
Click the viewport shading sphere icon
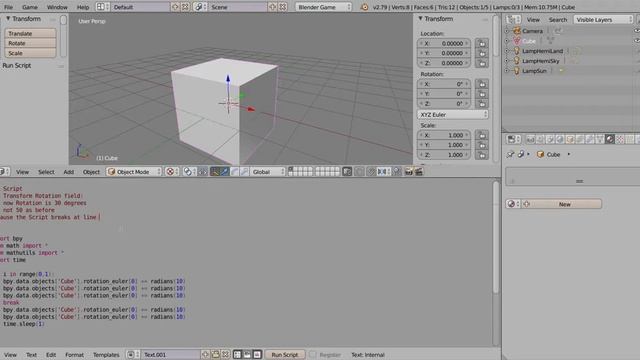(x=171, y=172)
